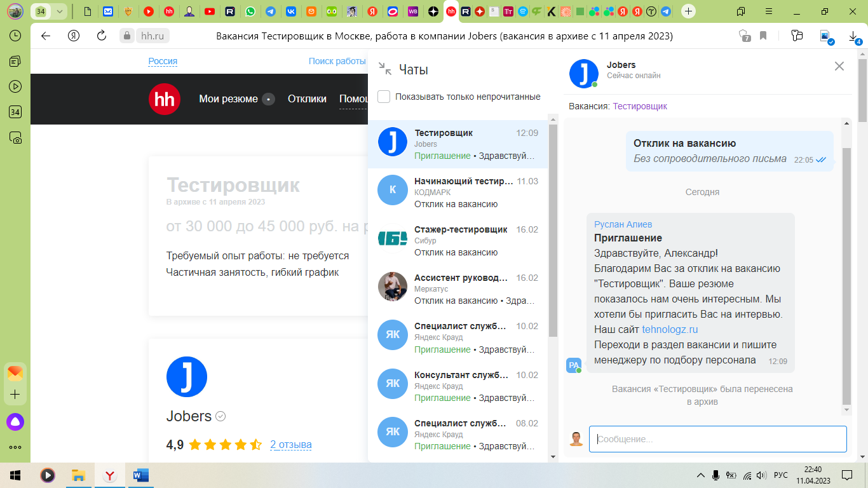Open the screenshot camera icon in sidebar

pyautogui.click(x=15, y=137)
